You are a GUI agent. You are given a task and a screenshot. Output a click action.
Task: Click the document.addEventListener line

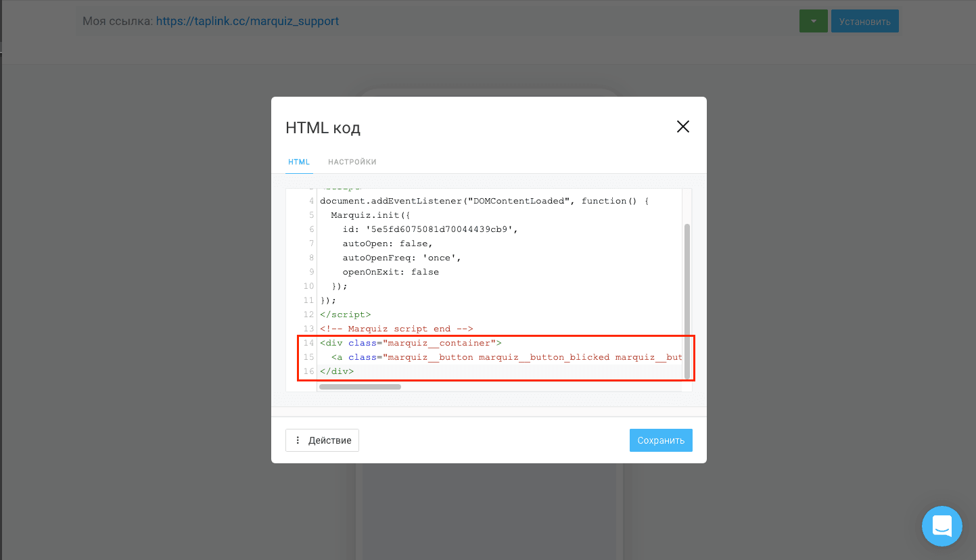[x=484, y=201]
